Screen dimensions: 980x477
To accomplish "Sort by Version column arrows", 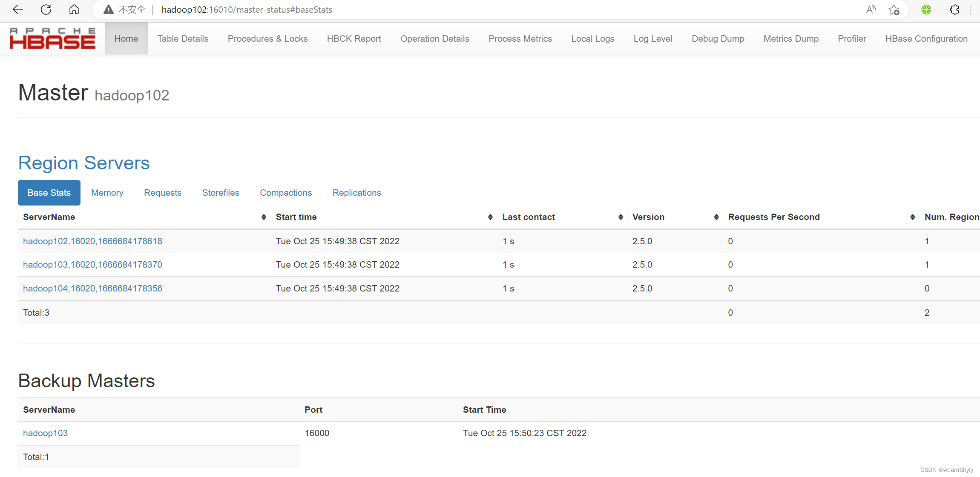I will 716,217.
